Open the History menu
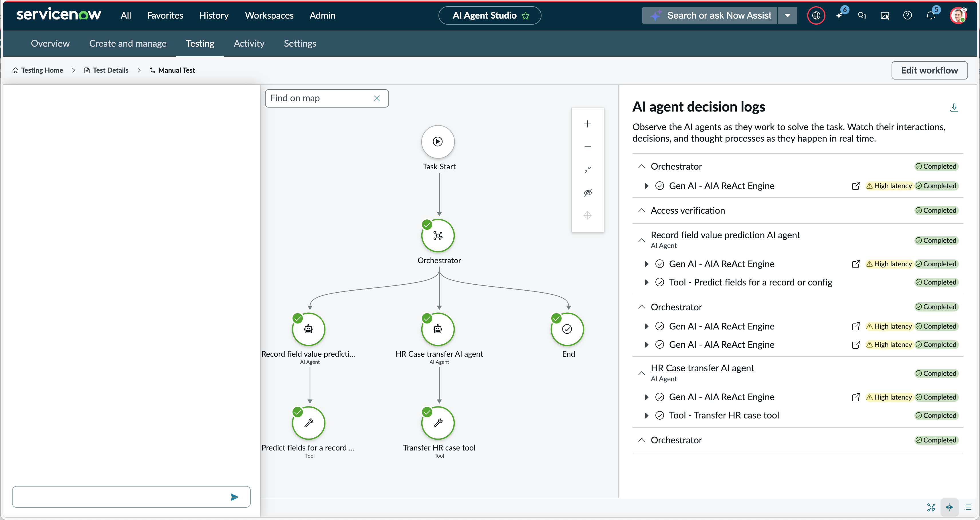The height and width of the screenshot is (520, 980). [x=214, y=15]
